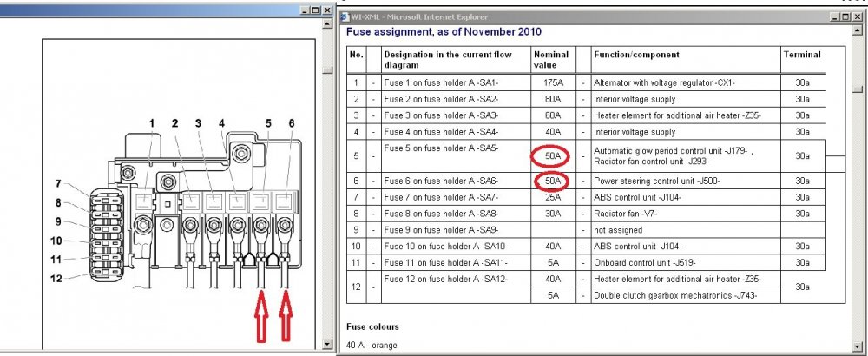Click the '40 A - orange' line
The image size is (868, 356).
click(x=372, y=345)
